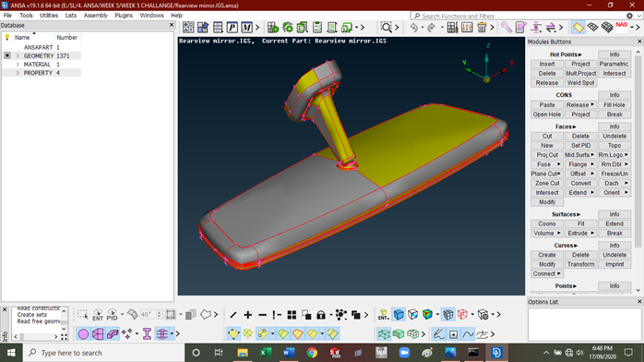Toggle the pink circle visibility flag
644x362 pixels.
pos(83,334)
